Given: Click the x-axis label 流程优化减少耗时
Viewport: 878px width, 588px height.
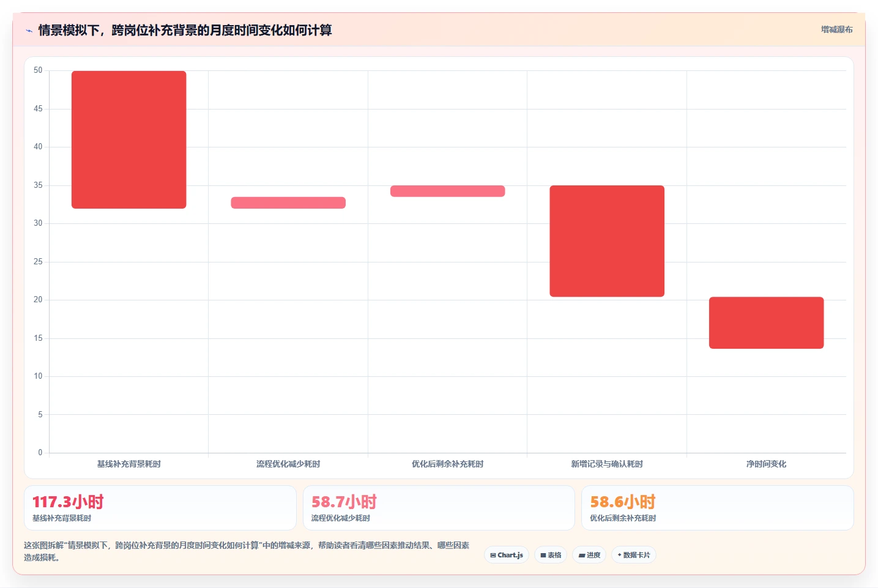Looking at the screenshot, I should tap(288, 464).
